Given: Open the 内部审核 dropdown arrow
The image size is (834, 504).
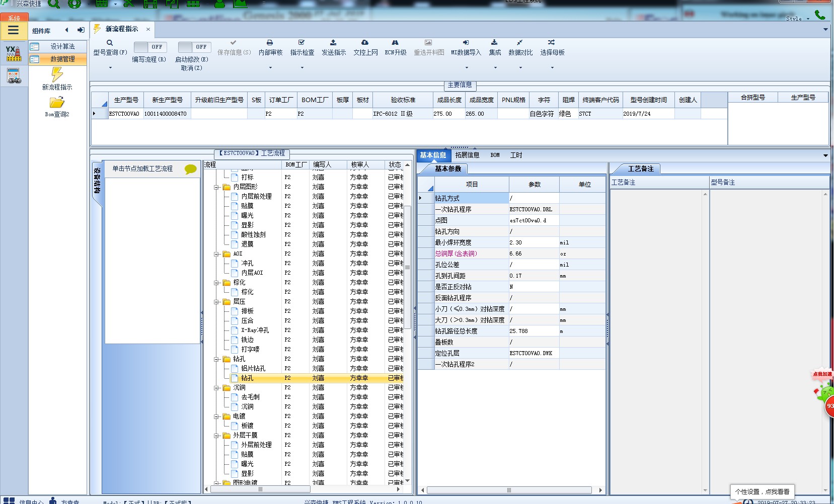Looking at the screenshot, I should pos(270,67).
